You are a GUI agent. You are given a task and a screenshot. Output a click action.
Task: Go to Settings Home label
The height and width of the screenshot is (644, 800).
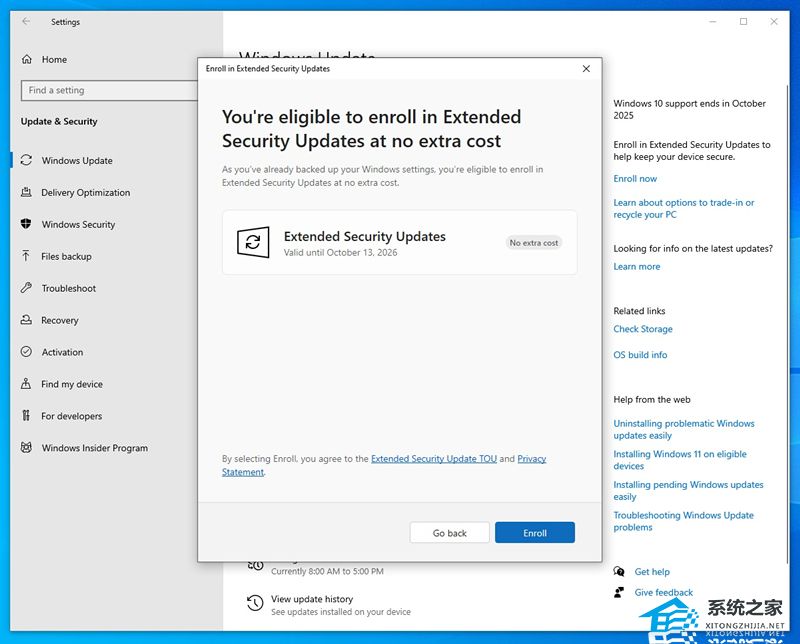54,59
